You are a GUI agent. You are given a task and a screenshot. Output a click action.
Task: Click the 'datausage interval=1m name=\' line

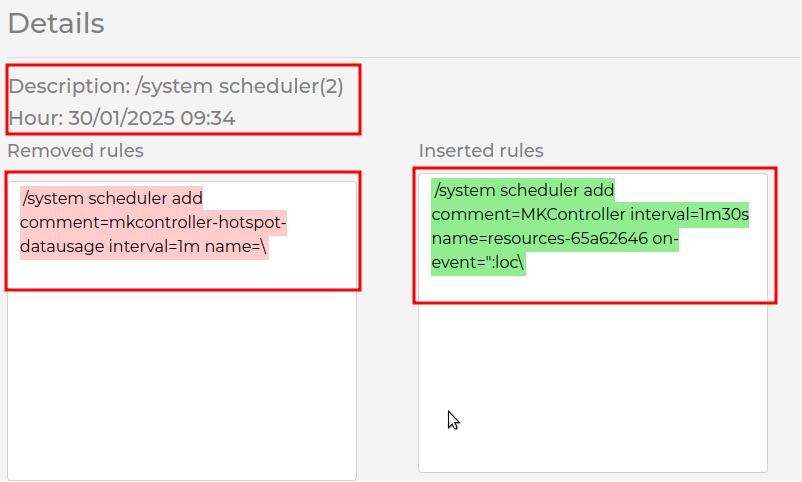point(144,246)
